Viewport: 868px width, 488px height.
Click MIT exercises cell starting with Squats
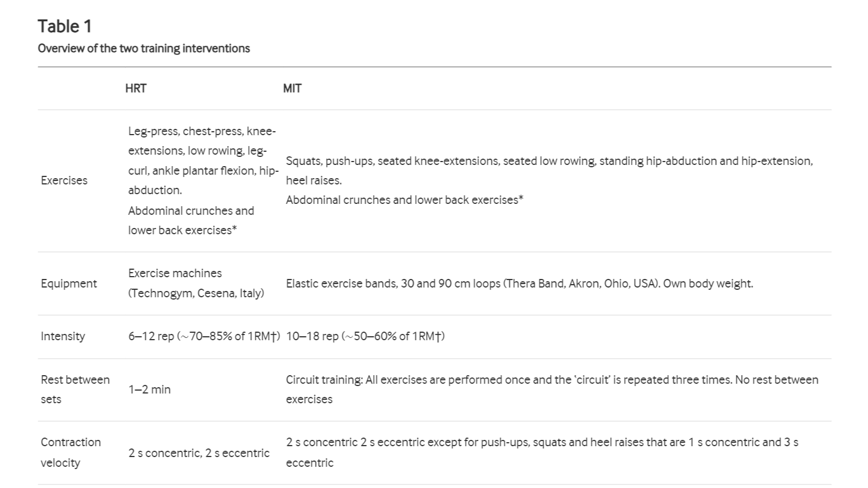click(549, 180)
